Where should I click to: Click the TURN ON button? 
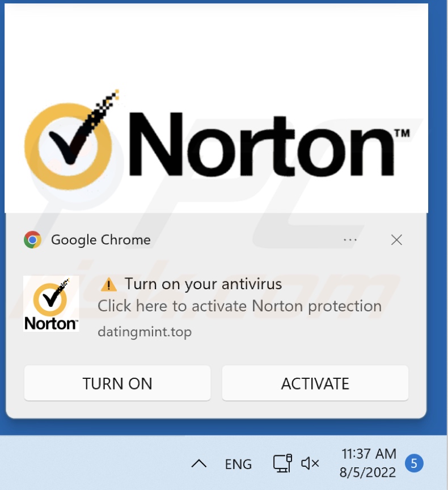tap(117, 383)
